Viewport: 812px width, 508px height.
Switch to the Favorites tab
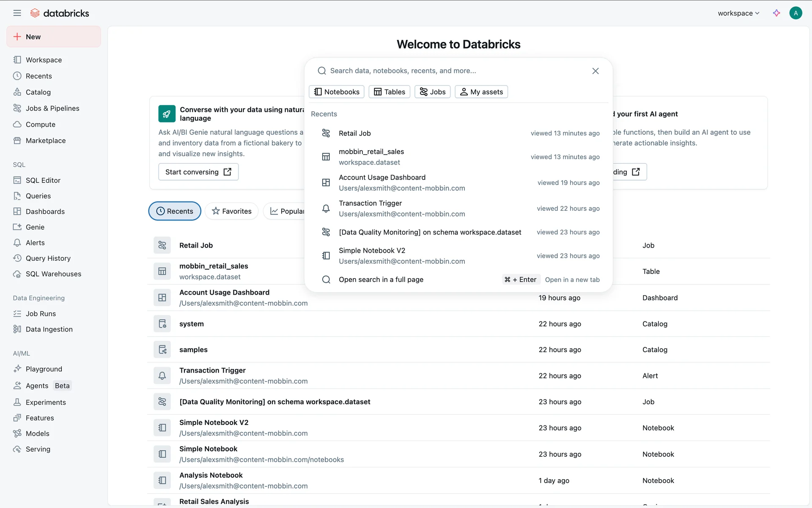[231, 211]
